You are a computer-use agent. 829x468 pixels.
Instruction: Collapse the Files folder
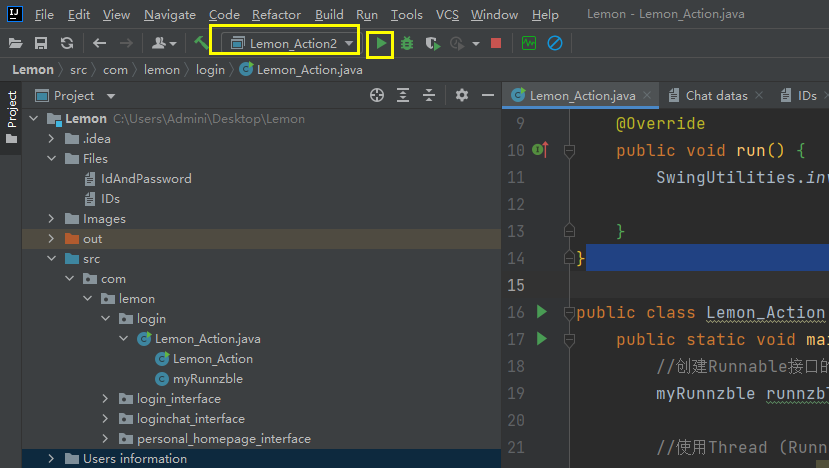click(x=51, y=159)
